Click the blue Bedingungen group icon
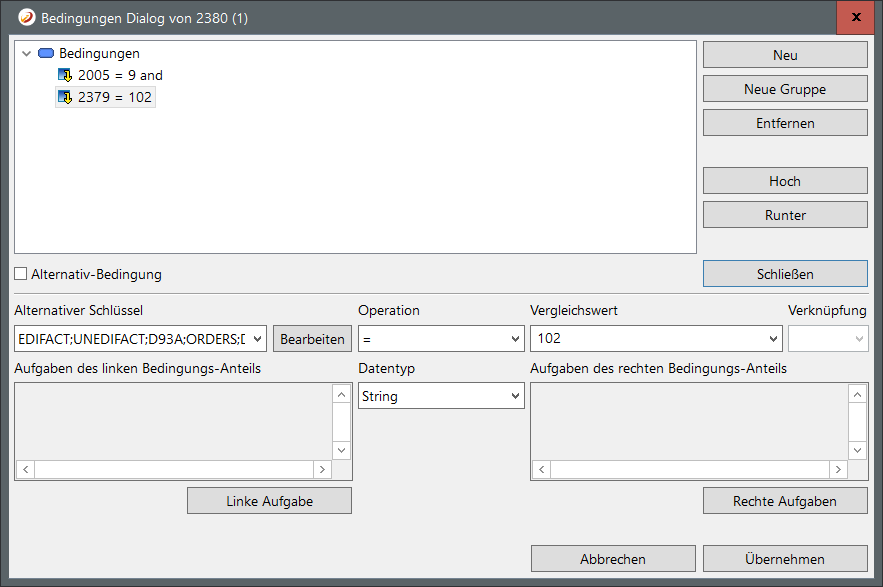This screenshot has width=883, height=587. pos(46,53)
